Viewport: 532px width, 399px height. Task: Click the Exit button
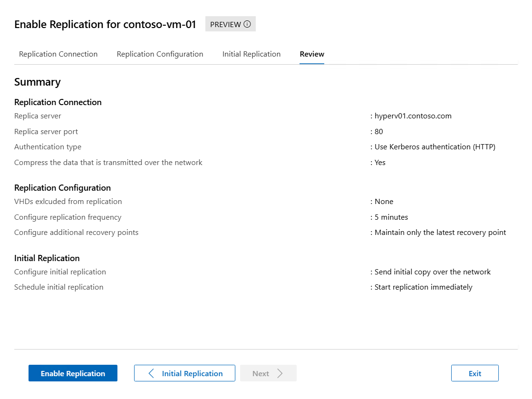pyautogui.click(x=474, y=373)
